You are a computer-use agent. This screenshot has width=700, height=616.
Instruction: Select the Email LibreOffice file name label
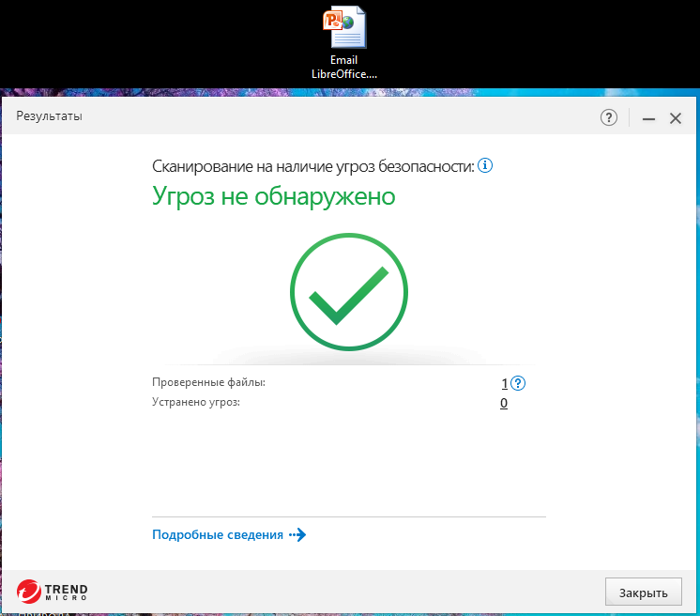(x=344, y=67)
